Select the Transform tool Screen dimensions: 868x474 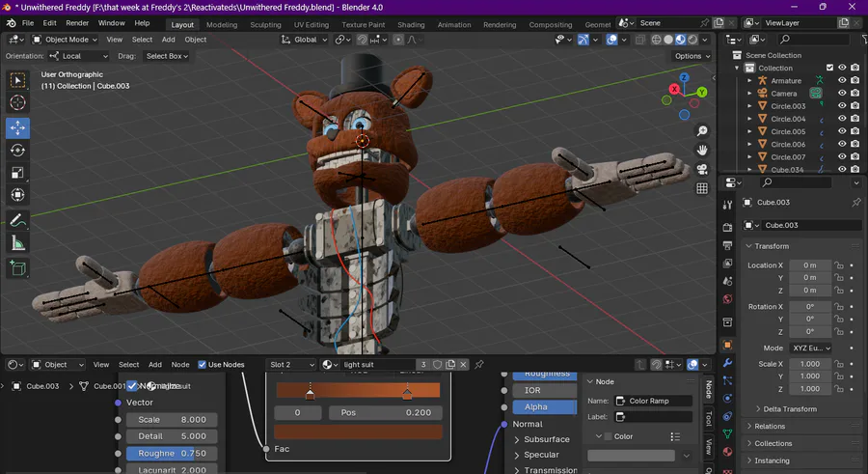point(17,195)
